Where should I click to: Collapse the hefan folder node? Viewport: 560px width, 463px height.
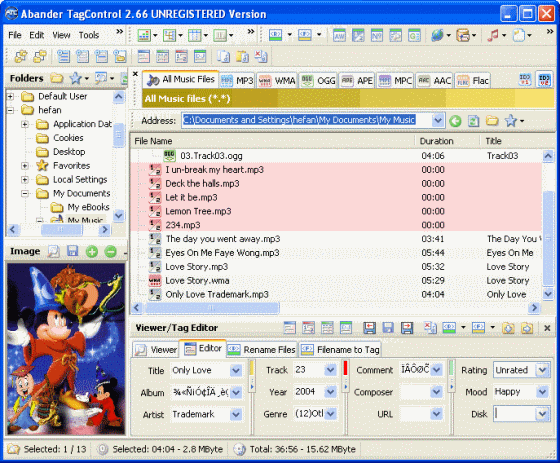[x=10, y=110]
